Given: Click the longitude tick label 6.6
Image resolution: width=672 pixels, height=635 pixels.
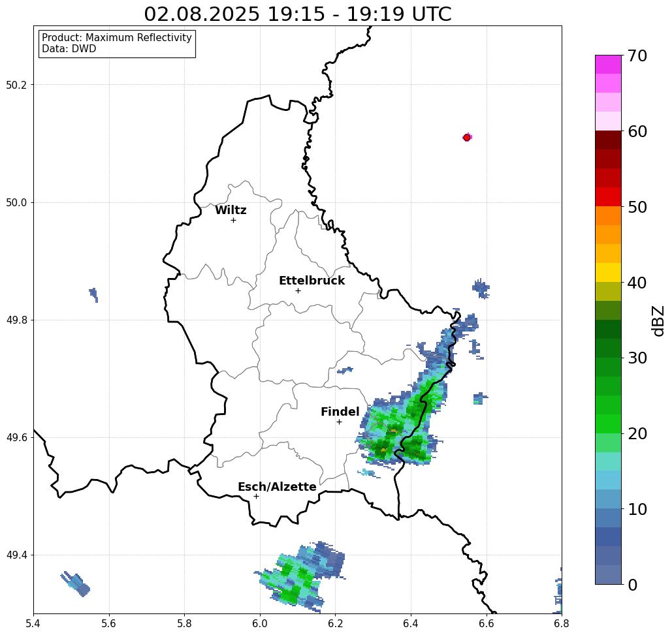Looking at the screenshot, I should [487, 623].
